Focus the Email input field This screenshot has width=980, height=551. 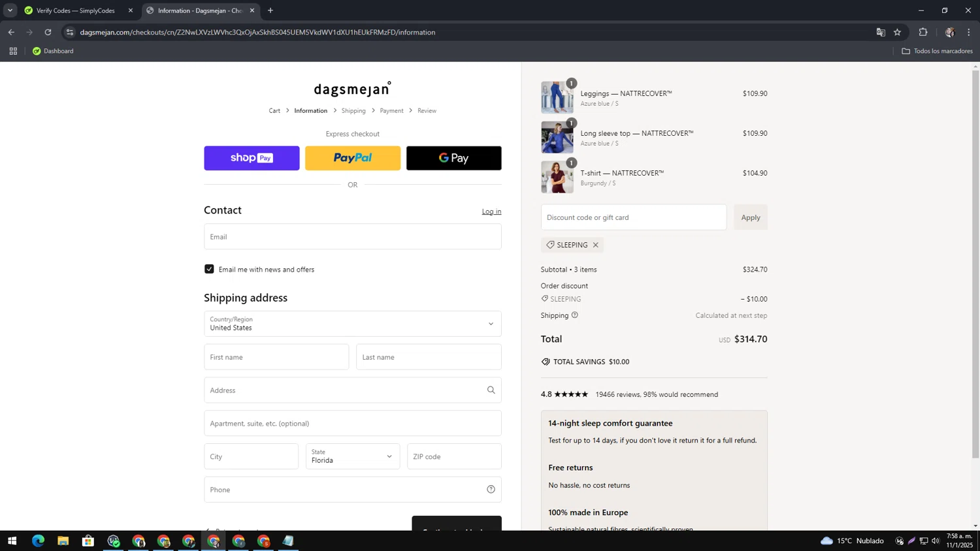click(353, 236)
